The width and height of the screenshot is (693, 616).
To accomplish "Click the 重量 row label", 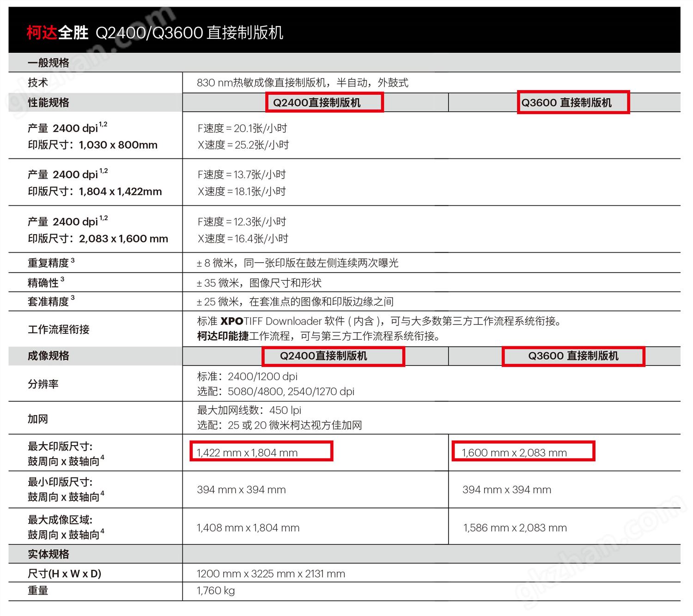I will tap(38, 591).
